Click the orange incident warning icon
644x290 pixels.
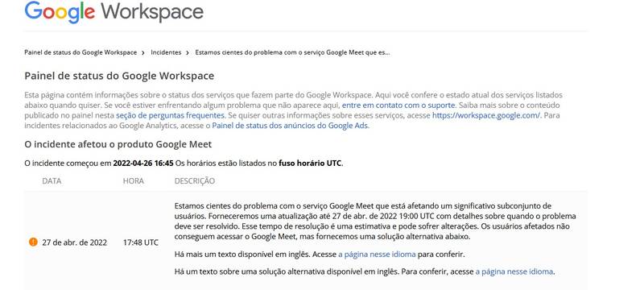point(33,242)
